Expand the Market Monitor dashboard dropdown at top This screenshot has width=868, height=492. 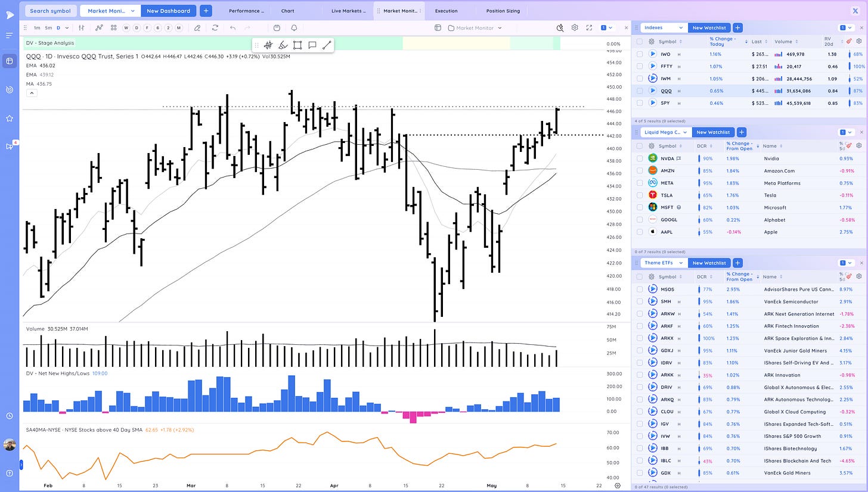pos(110,11)
